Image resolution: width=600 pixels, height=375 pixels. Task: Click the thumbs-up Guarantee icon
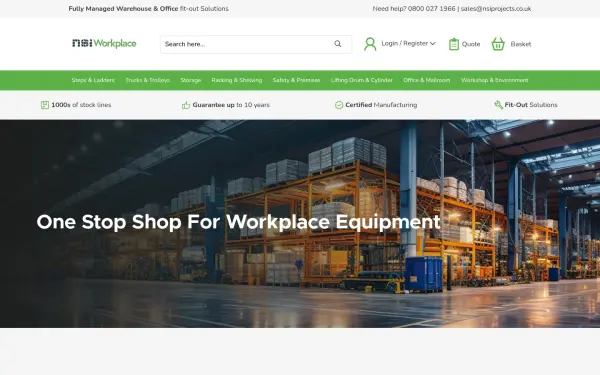pos(186,105)
